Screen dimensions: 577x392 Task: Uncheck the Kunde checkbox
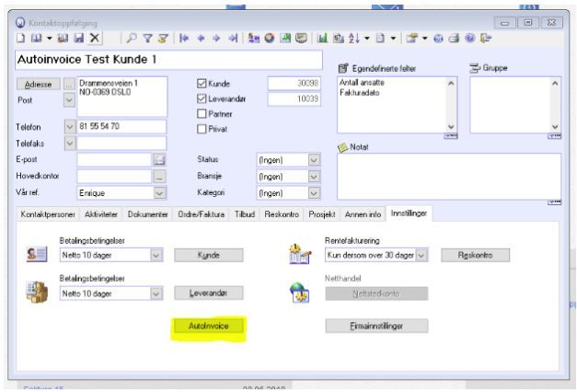tap(202, 84)
